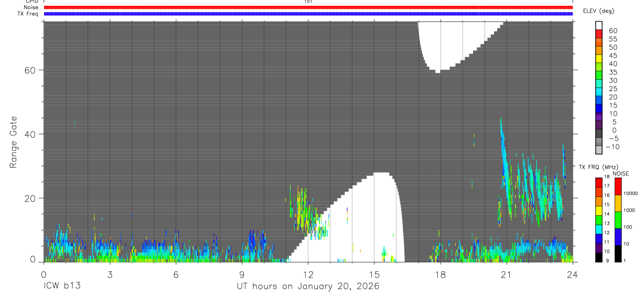Click the 'Noise' row label at top left

(x=31, y=7)
